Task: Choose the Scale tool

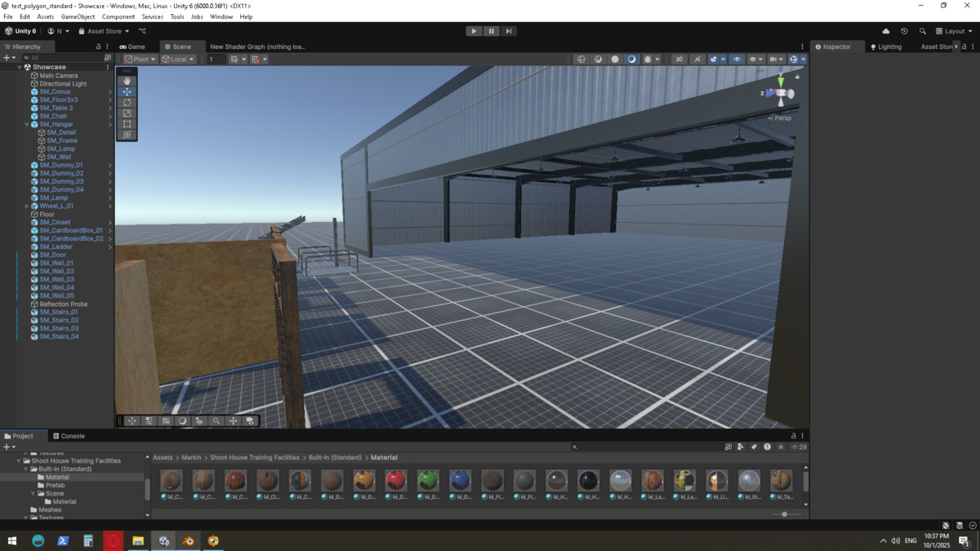Action: [x=127, y=113]
